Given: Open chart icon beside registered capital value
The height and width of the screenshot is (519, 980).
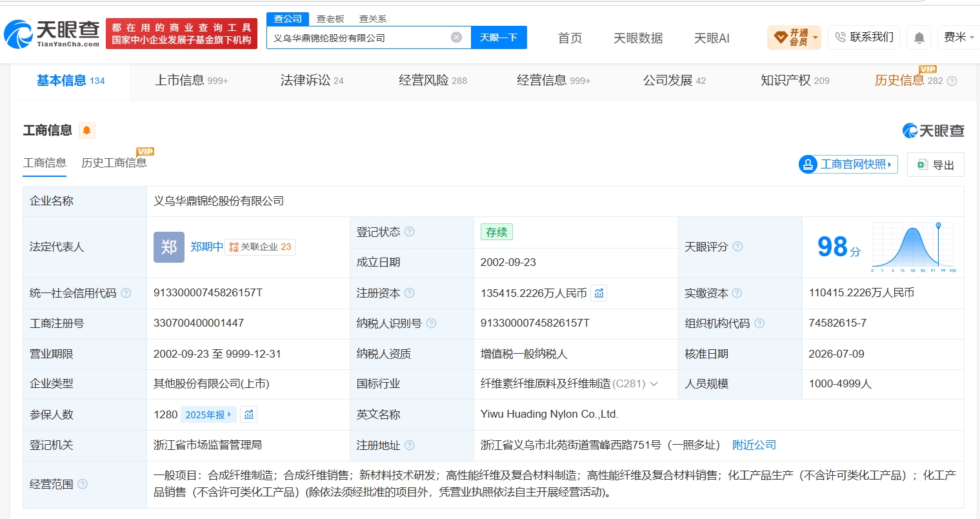Looking at the screenshot, I should pos(599,293).
